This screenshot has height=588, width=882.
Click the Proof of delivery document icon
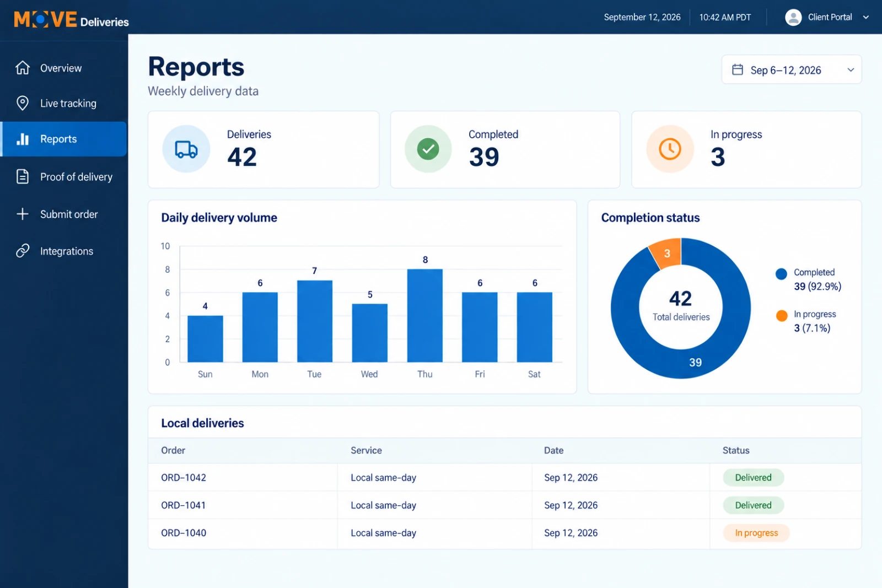[x=23, y=176]
